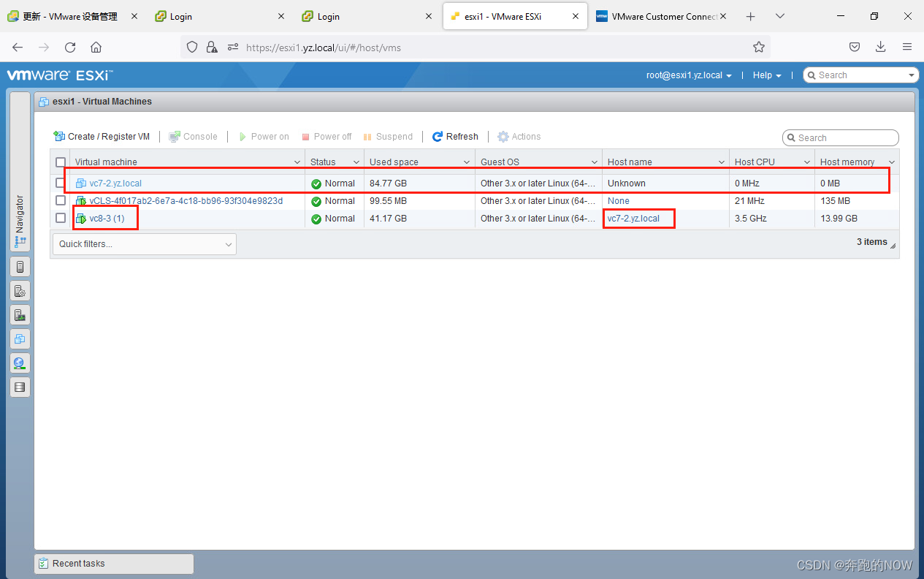Image resolution: width=924 pixels, height=579 pixels.
Task: Open root@esxi1.yz.local user menu
Action: (x=689, y=75)
